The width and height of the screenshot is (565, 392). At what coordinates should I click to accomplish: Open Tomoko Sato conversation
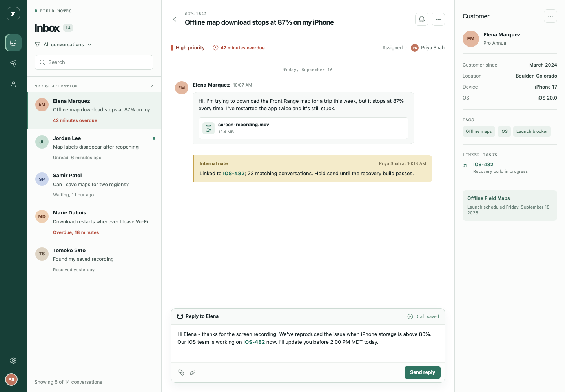coord(94,260)
